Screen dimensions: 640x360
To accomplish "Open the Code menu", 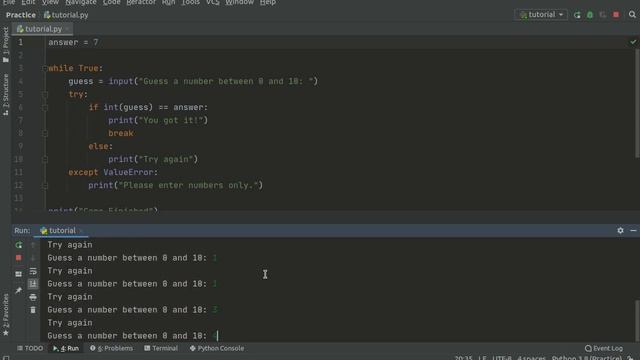I will click(111, 2).
